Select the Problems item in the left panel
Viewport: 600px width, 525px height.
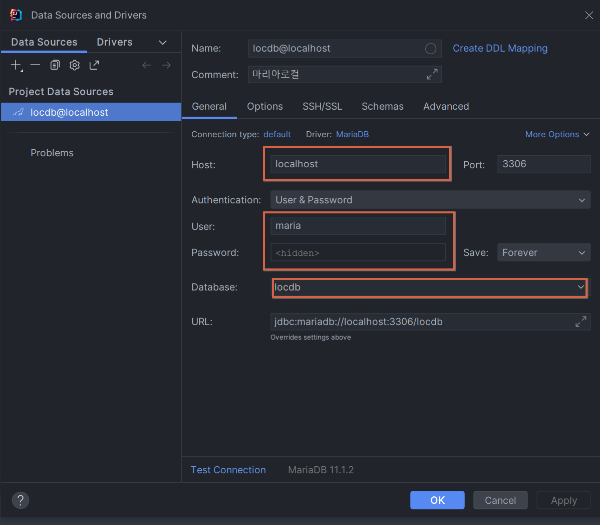point(52,153)
